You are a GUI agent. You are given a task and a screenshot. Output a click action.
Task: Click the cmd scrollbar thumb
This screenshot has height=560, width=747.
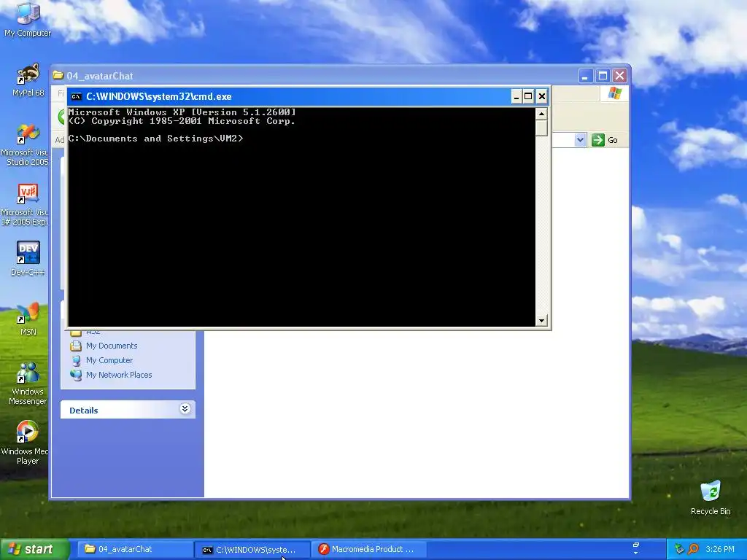541,128
